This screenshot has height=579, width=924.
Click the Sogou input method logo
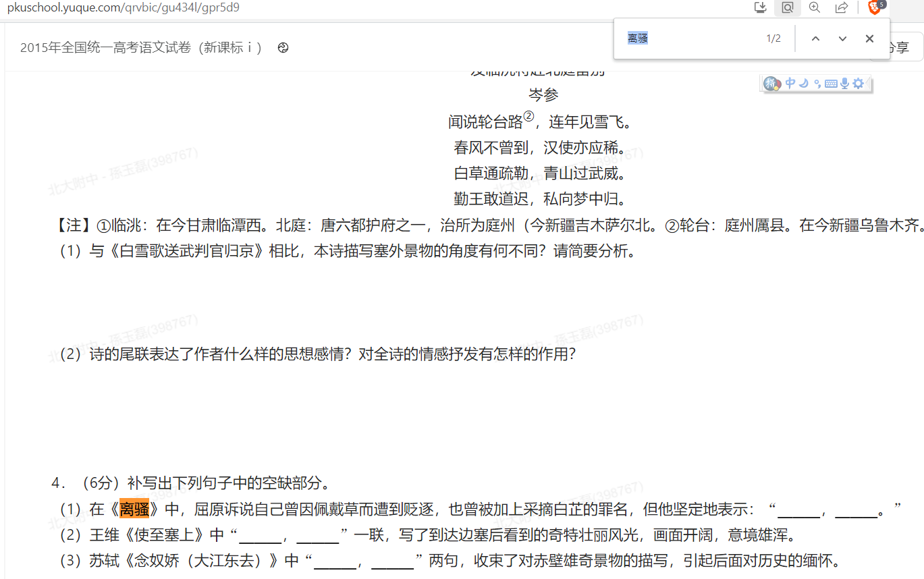[772, 83]
